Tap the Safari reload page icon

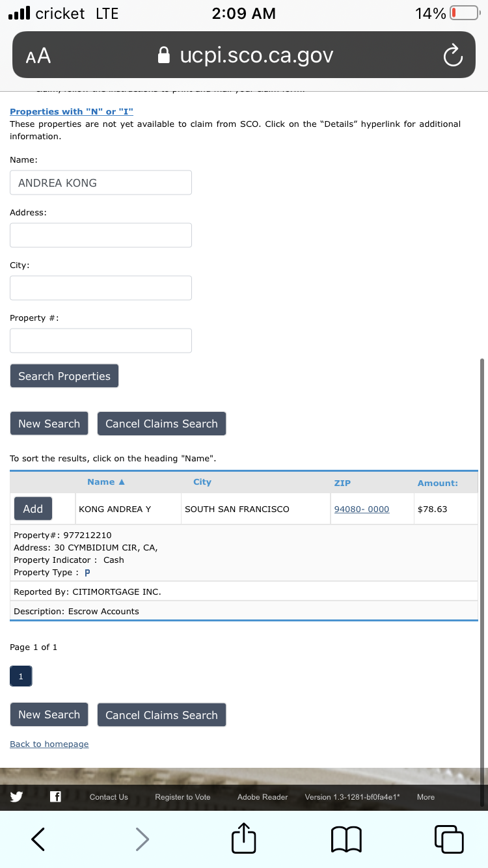pos(453,56)
